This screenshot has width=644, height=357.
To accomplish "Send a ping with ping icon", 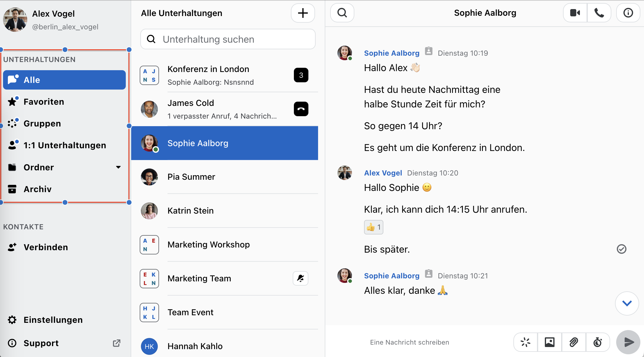I will [x=525, y=342].
